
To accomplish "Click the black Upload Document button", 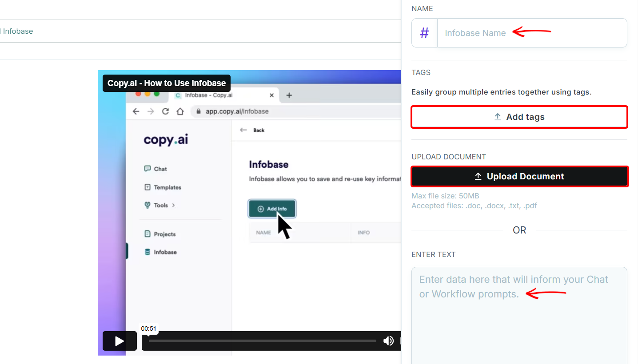I will tap(519, 176).
